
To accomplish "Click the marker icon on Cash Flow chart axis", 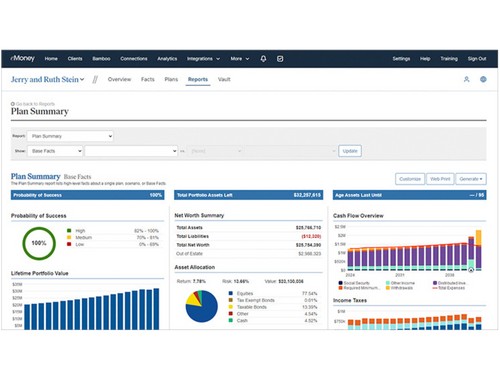I will click(471, 270).
